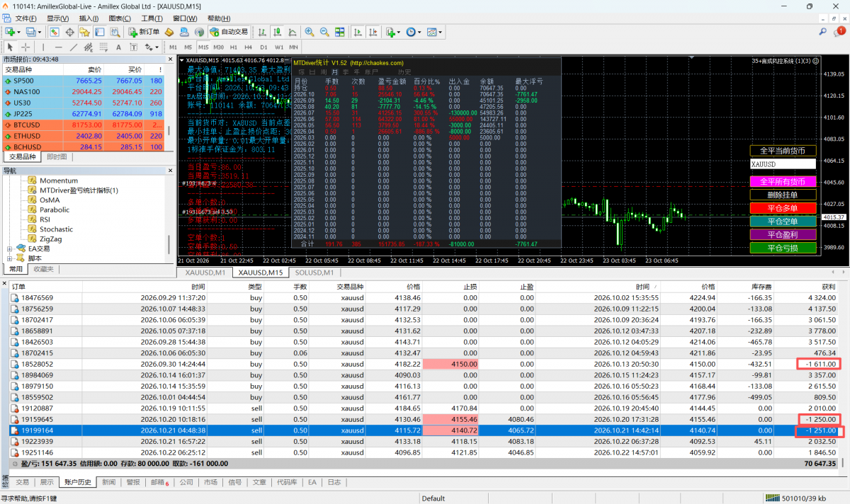Click the zoom out magnifier icon
Image resolution: width=850 pixels, height=504 pixels.
324,32
